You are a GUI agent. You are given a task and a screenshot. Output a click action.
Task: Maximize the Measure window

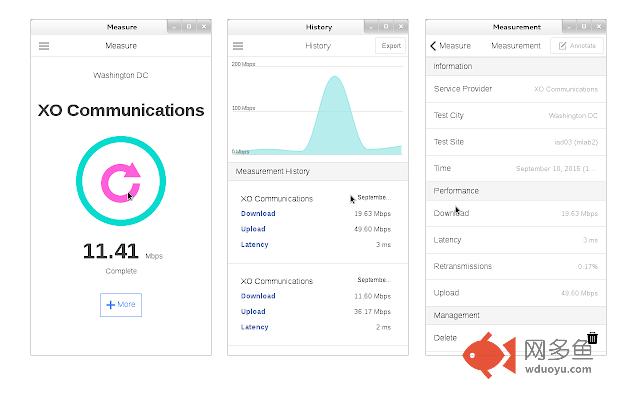[x=189, y=27]
